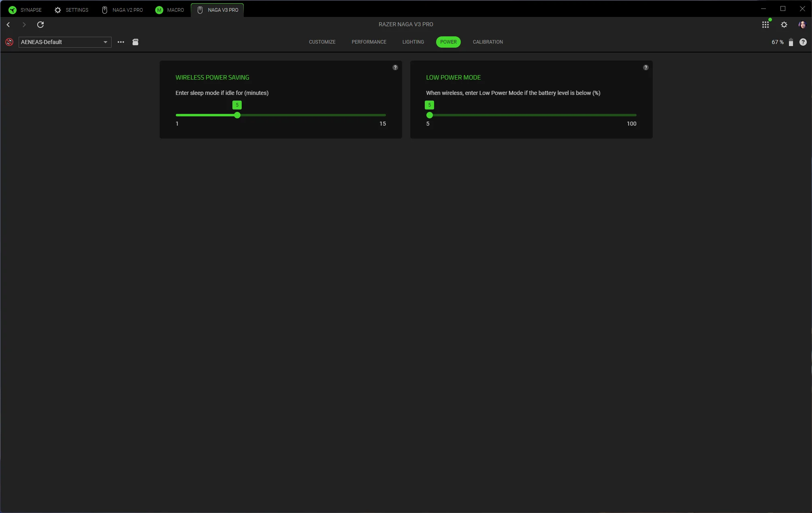Screen dimensions: 812x513
Task: Click the Wireless Power Saving heading
Action: (x=212, y=78)
